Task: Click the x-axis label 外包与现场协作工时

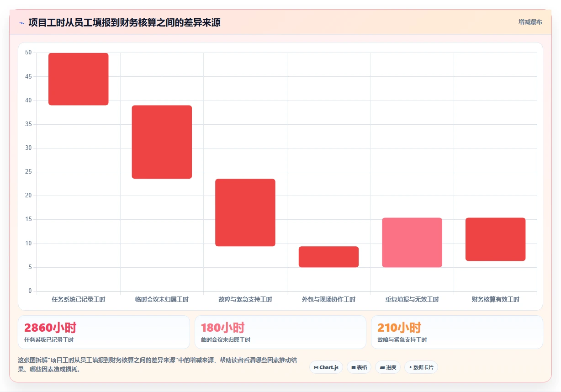Action: 328,300
